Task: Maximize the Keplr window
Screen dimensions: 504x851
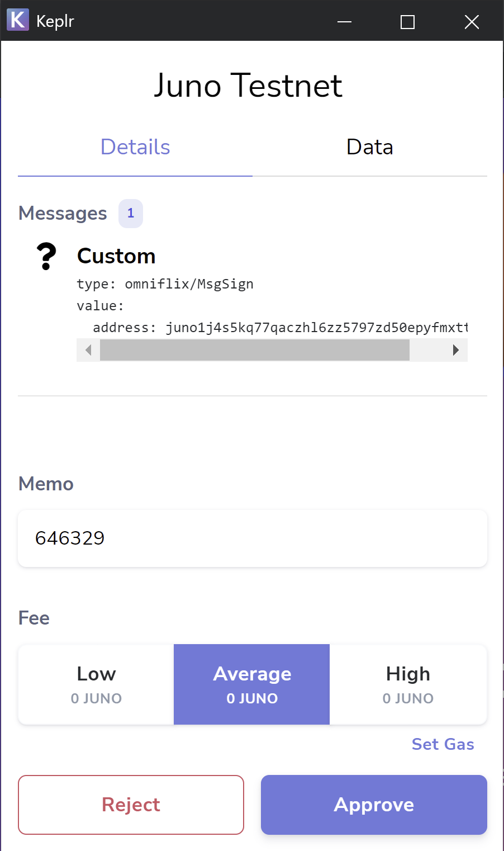Action: pos(408,21)
